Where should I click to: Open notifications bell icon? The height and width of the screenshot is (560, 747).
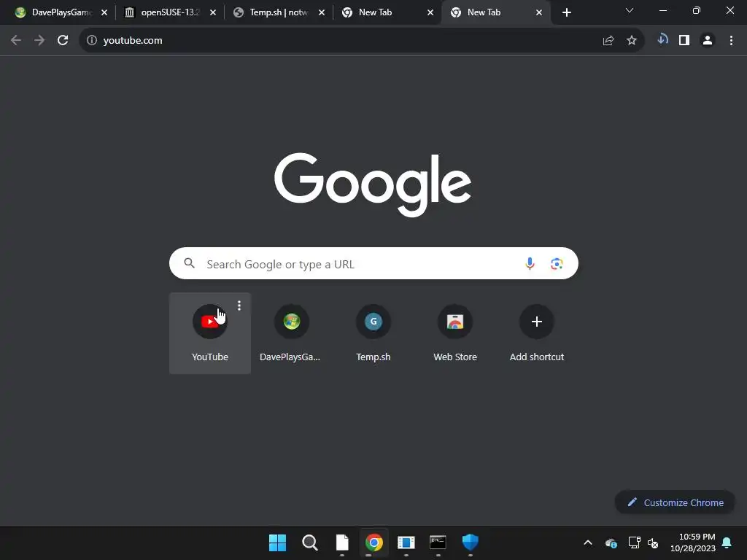pyautogui.click(x=727, y=542)
